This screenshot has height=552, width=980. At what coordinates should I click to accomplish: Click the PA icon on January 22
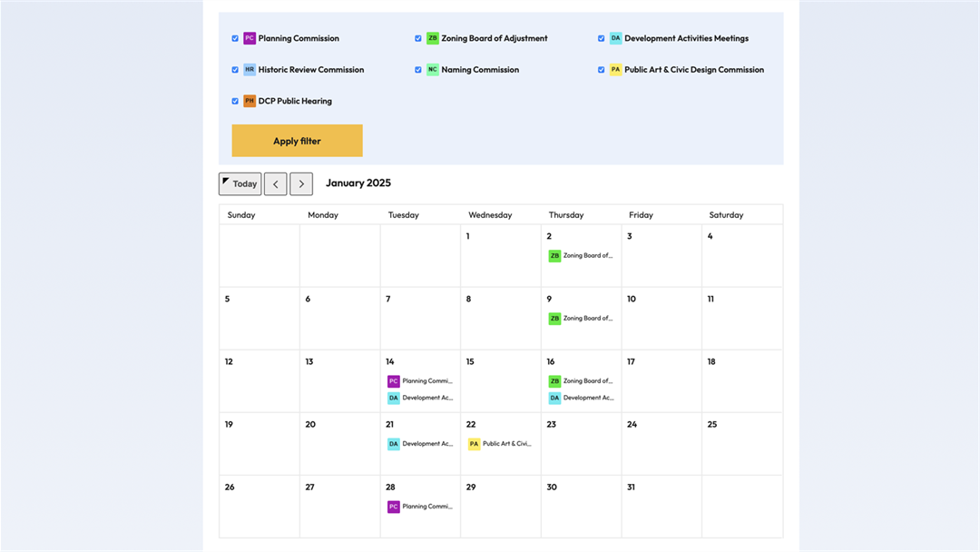point(474,444)
